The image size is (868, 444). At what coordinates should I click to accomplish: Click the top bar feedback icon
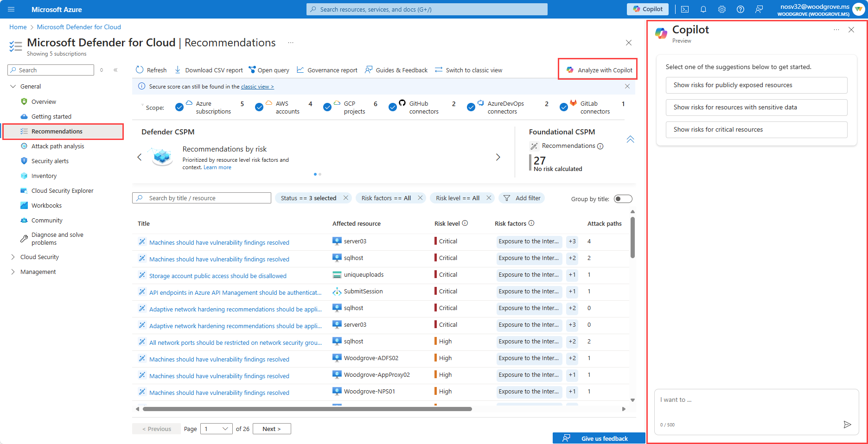click(x=759, y=9)
